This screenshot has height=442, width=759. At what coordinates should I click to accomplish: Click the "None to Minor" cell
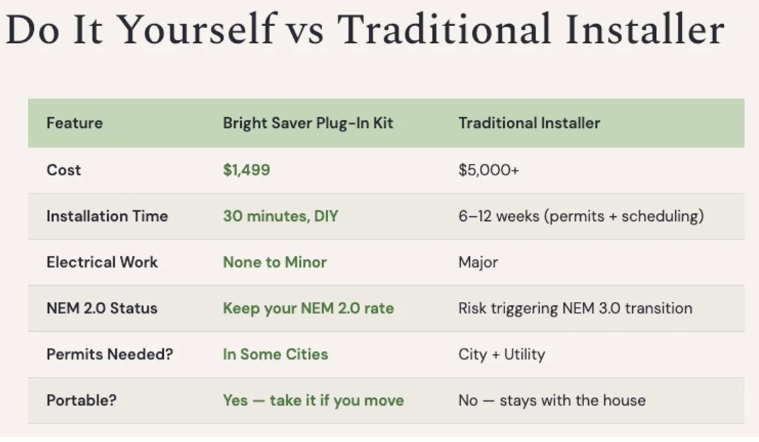click(x=274, y=262)
